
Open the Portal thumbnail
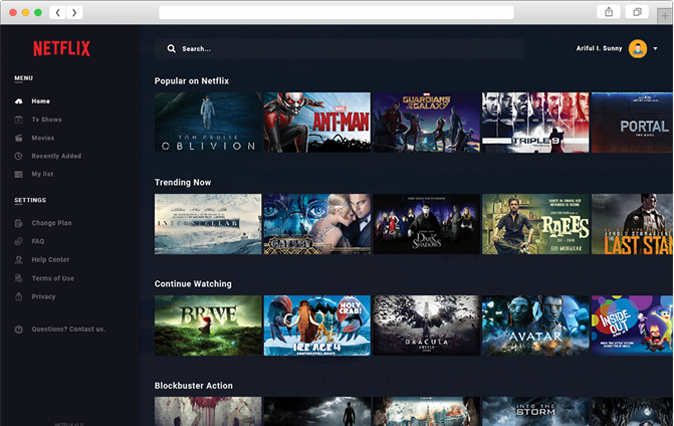pyautogui.click(x=632, y=123)
